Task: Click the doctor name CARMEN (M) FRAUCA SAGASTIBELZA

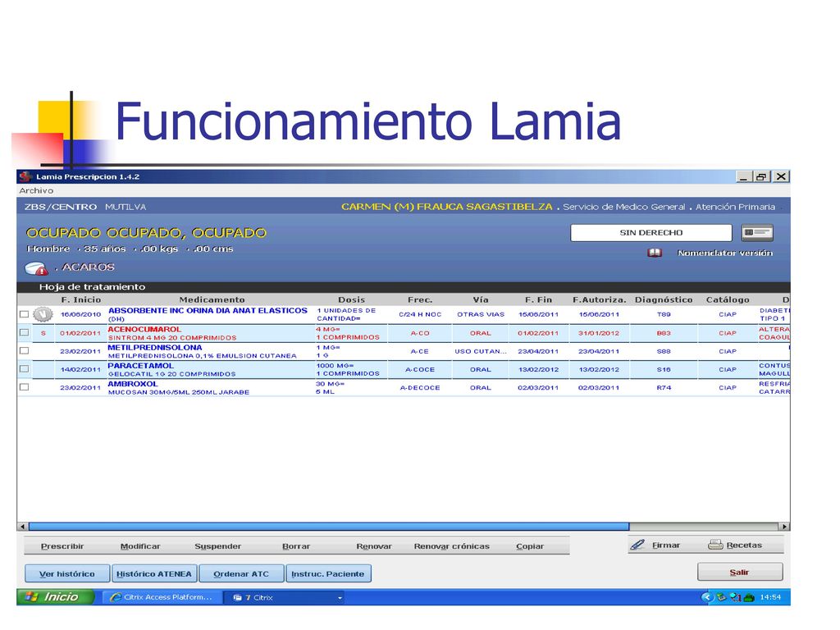Action: pyautogui.click(x=447, y=207)
